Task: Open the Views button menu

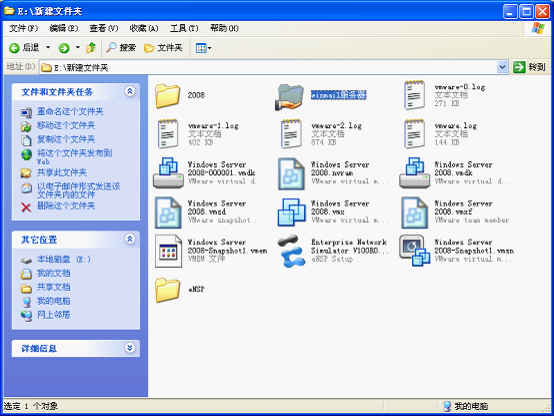Action: [x=204, y=48]
